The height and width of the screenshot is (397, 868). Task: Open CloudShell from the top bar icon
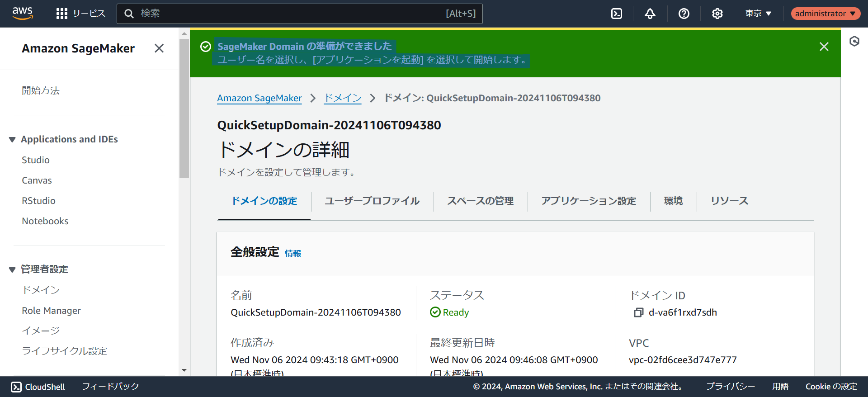tap(617, 14)
